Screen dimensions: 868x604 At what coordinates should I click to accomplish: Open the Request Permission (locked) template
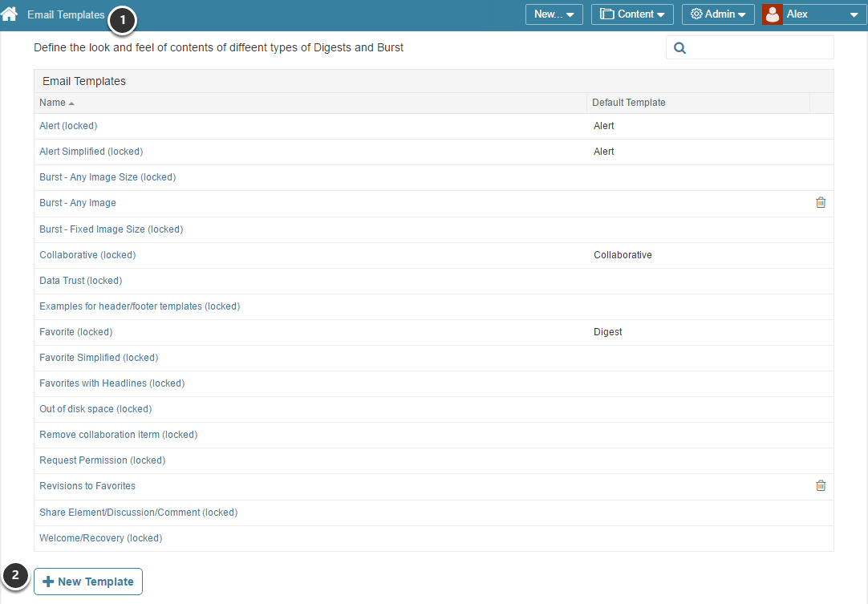(x=103, y=460)
